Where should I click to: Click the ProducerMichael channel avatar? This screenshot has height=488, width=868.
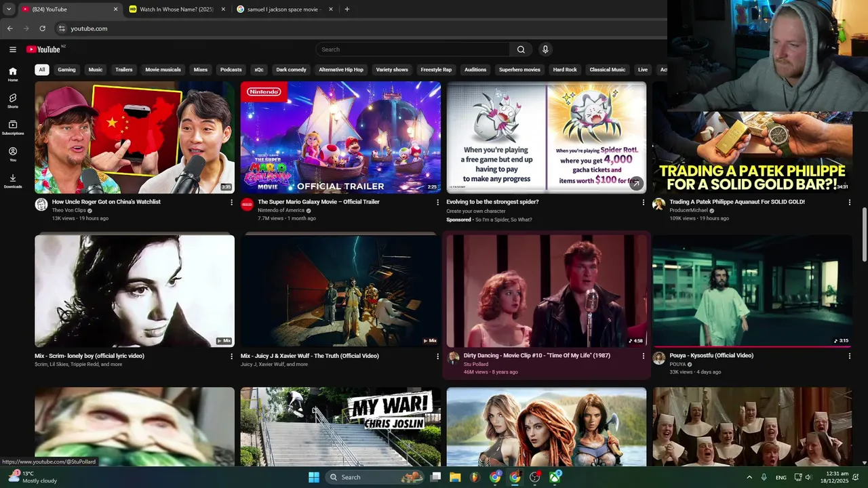click(658, 205)
